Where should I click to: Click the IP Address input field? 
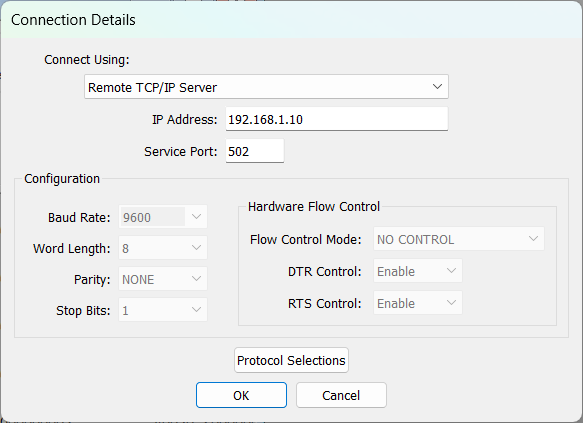[x=336, y=119]
